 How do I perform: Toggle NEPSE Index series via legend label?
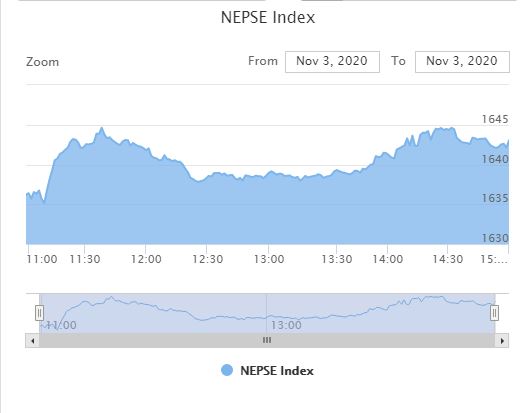point(277,371)
